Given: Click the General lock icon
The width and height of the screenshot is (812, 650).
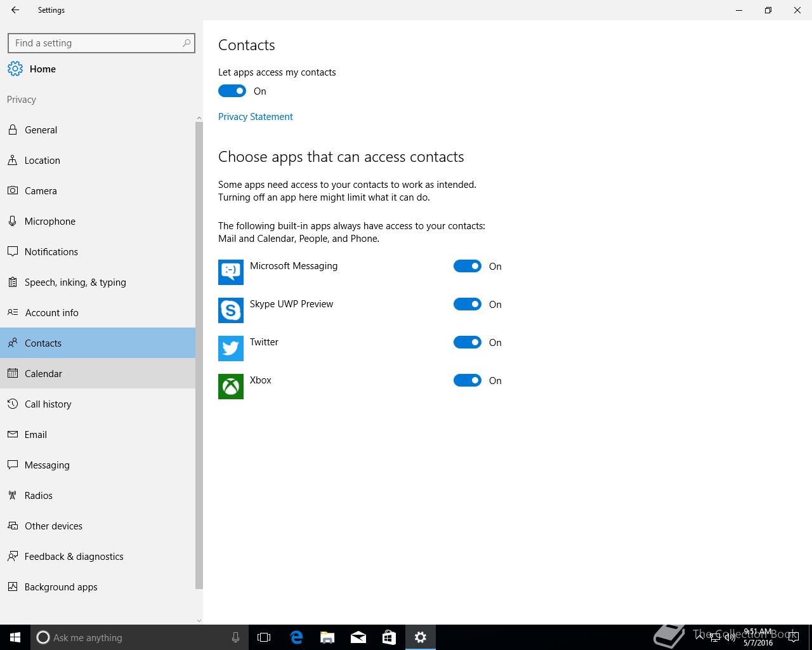Looking at the screenshot, I should pos(13,129).
